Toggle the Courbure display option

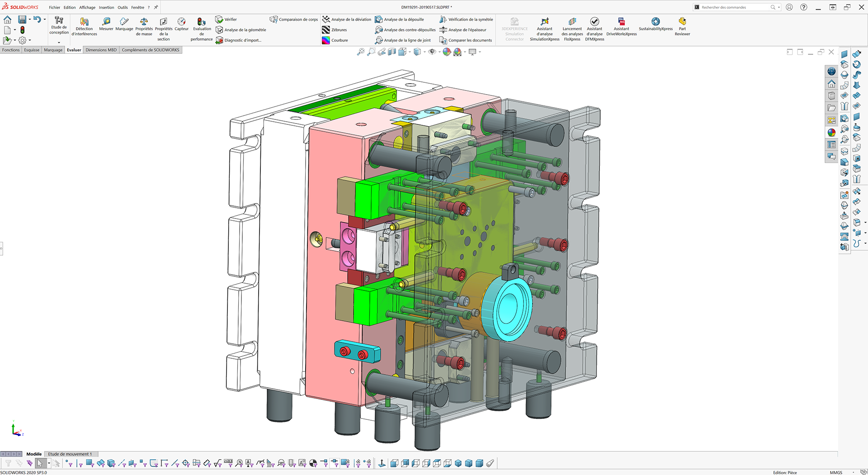point(326,40)
